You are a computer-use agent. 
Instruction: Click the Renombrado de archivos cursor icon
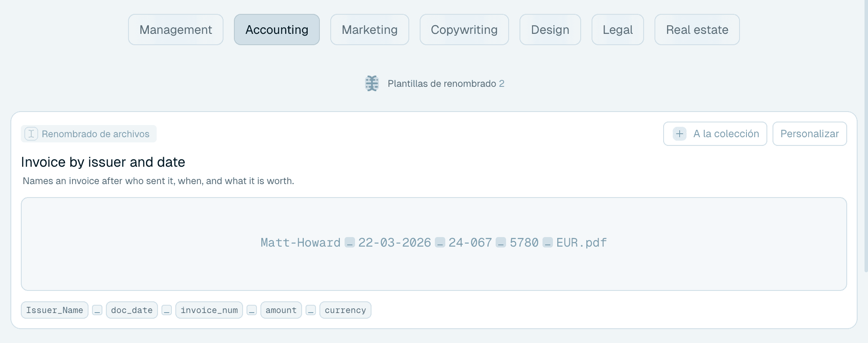(31, 134)
